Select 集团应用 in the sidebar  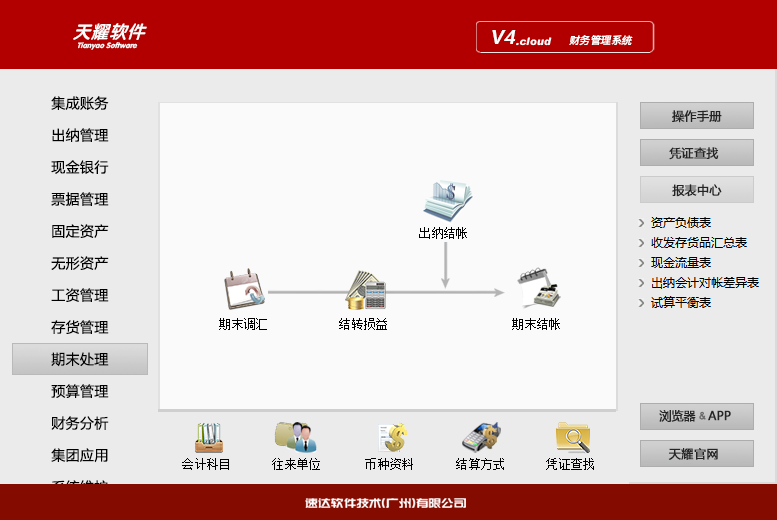(x=80, y=455)
